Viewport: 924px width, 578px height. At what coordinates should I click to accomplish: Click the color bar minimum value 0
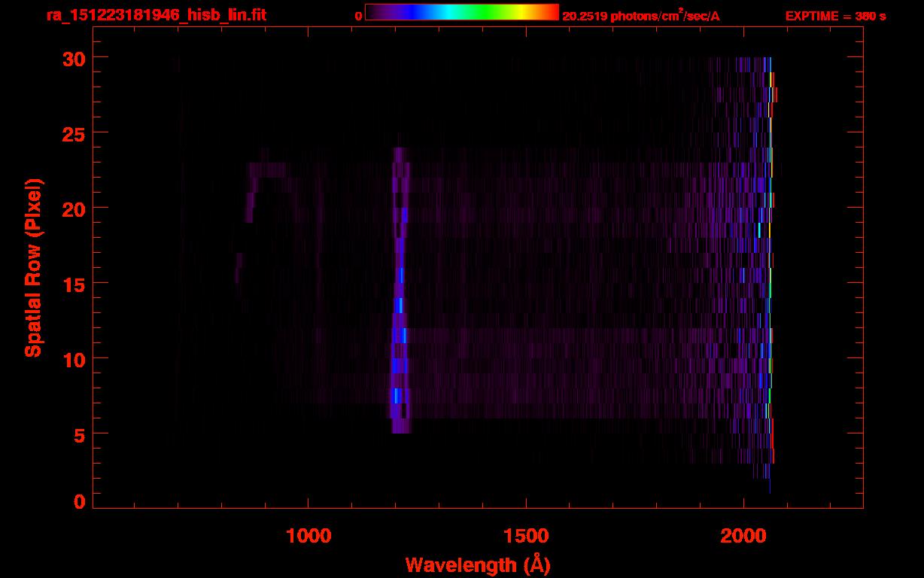[x=359, y=16]
